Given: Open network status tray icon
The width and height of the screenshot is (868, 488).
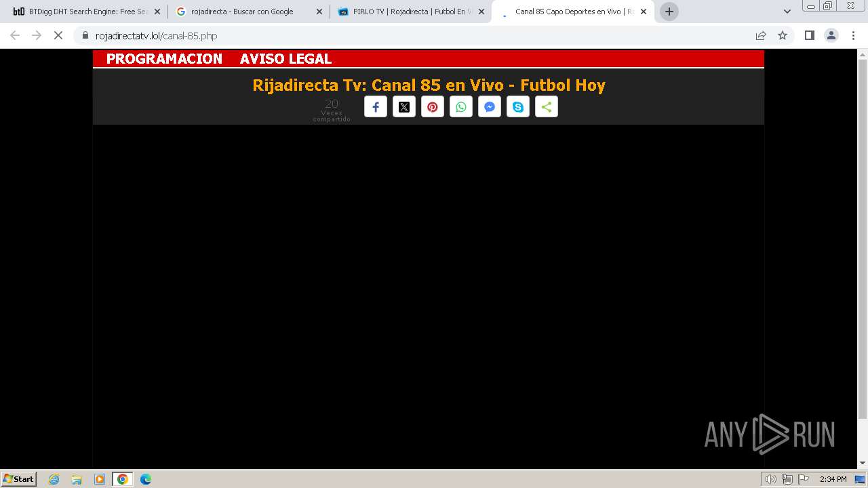Looking at the screenshot, I should 787,479.
